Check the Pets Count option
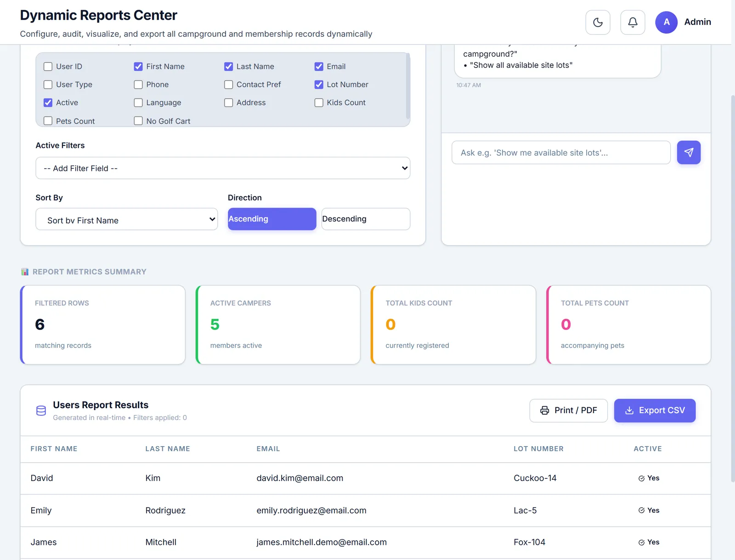 click(48, 121)
